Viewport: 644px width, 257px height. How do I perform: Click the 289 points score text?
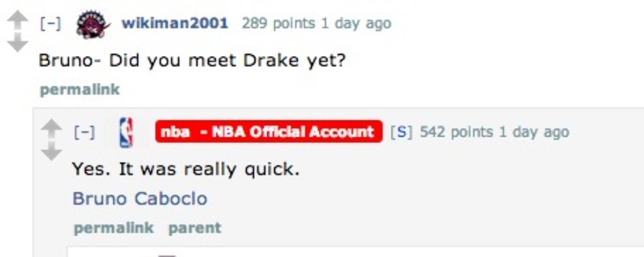tap(278, 23)
